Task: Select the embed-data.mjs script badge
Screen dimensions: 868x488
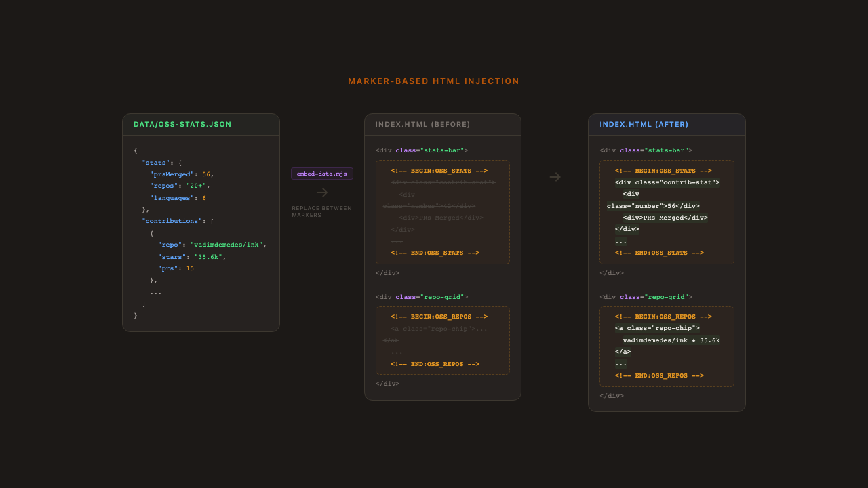Action: tap(322, 174)
